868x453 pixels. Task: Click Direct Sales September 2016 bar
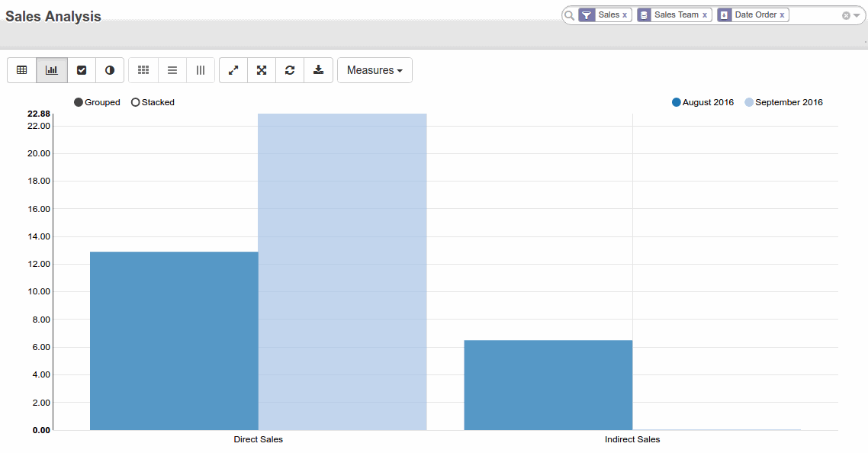pyautogui.click(x=342, y=272)
